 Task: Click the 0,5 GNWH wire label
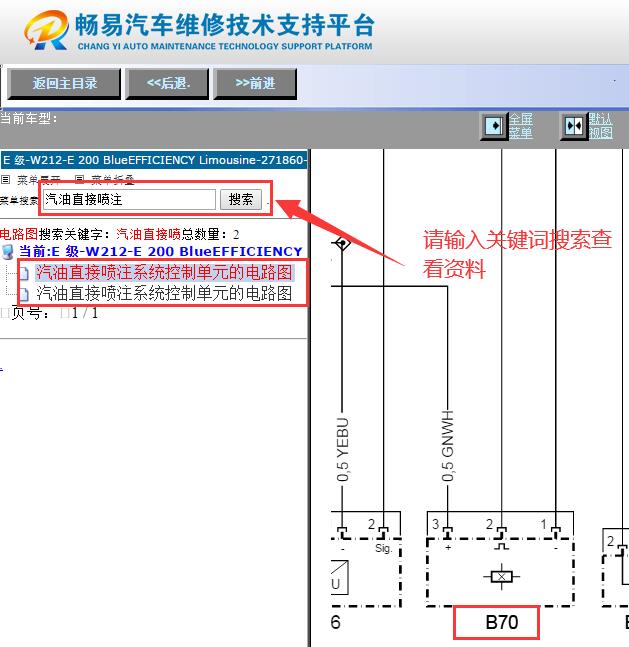tap(448, 446)
